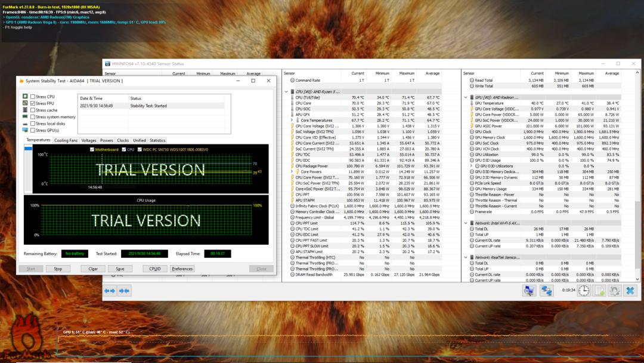Open the Statistics tab in AIDA64
Screen dimensions: 644x363
point(157,140)
